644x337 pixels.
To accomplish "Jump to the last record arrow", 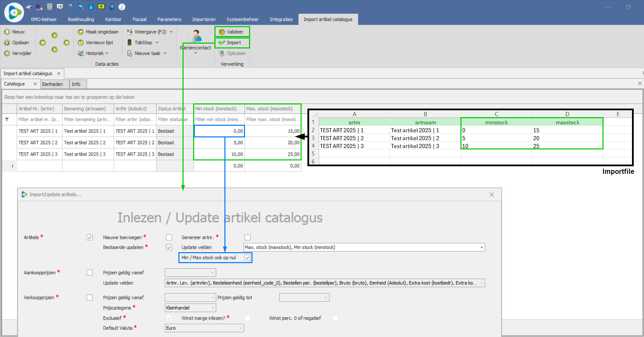I will coord(67,43).
